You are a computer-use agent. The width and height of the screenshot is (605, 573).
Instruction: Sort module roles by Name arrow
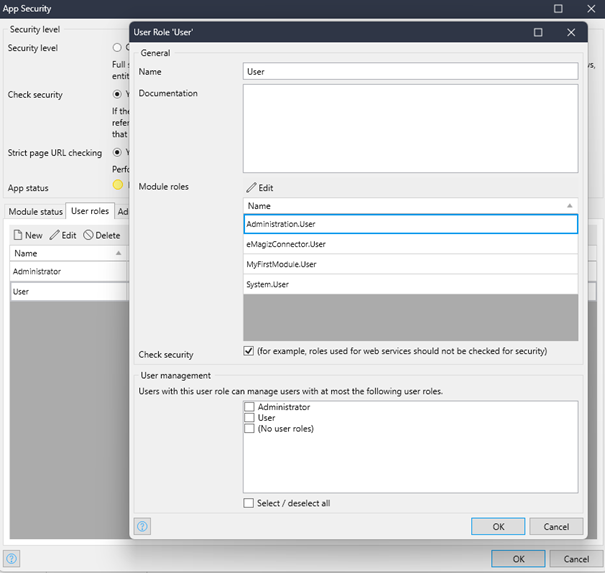coord(570,206)
